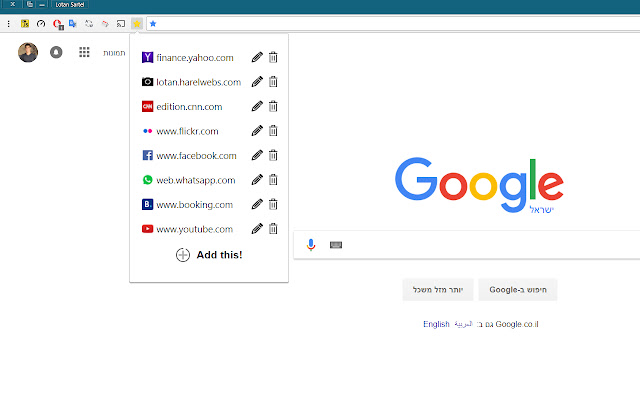Click the Lotan Sartel profile label in title bar
Screen dimensions: 640x400
tap(70, 4)
